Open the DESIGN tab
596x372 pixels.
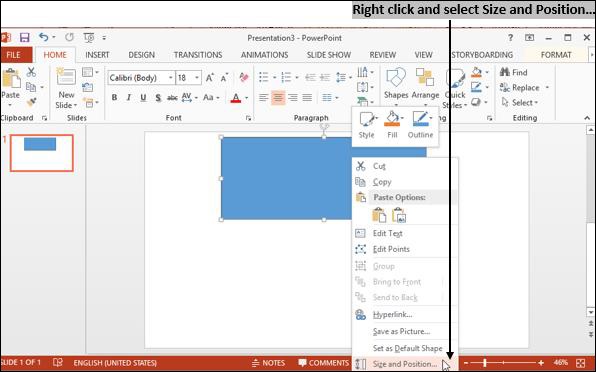[141, 55]
